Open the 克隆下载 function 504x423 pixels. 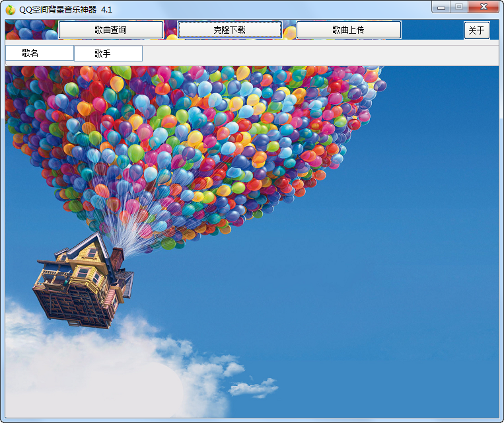point(229,30)
